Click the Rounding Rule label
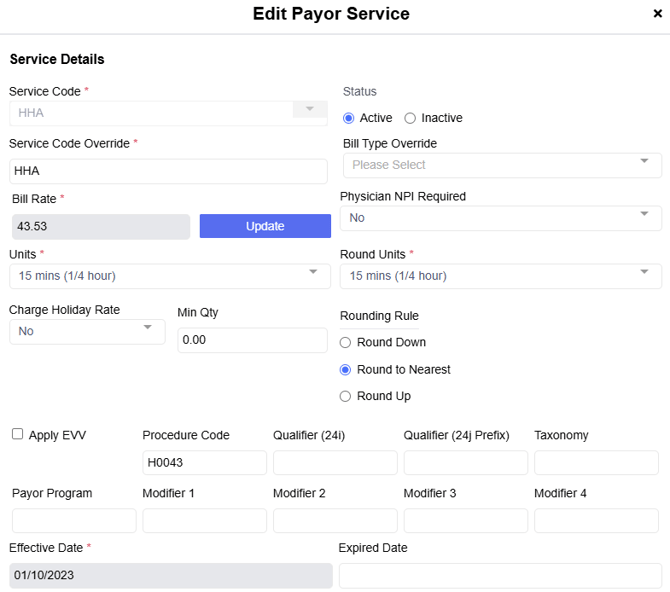The height and width of the screenshot is (592, 670). pos(379,316)
